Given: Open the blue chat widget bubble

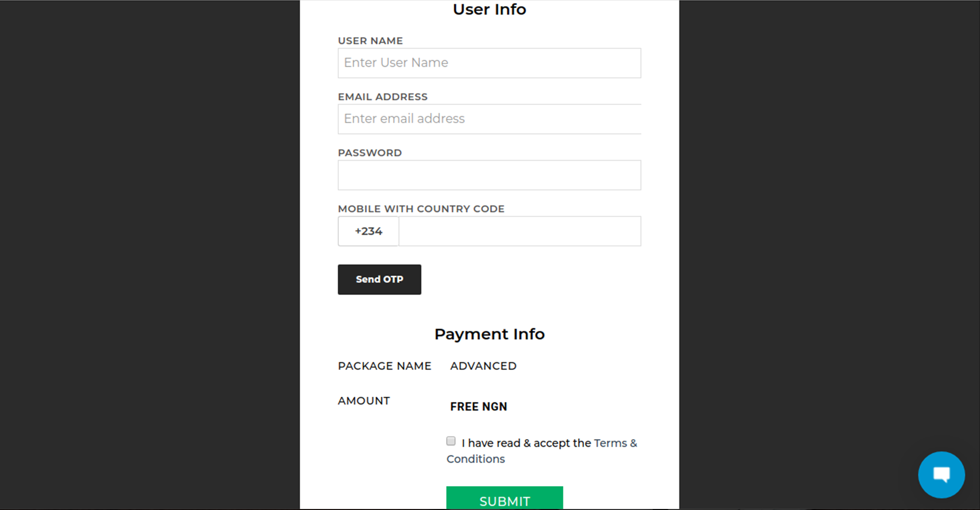Looking at the screenshot, I should click(941, 475).
